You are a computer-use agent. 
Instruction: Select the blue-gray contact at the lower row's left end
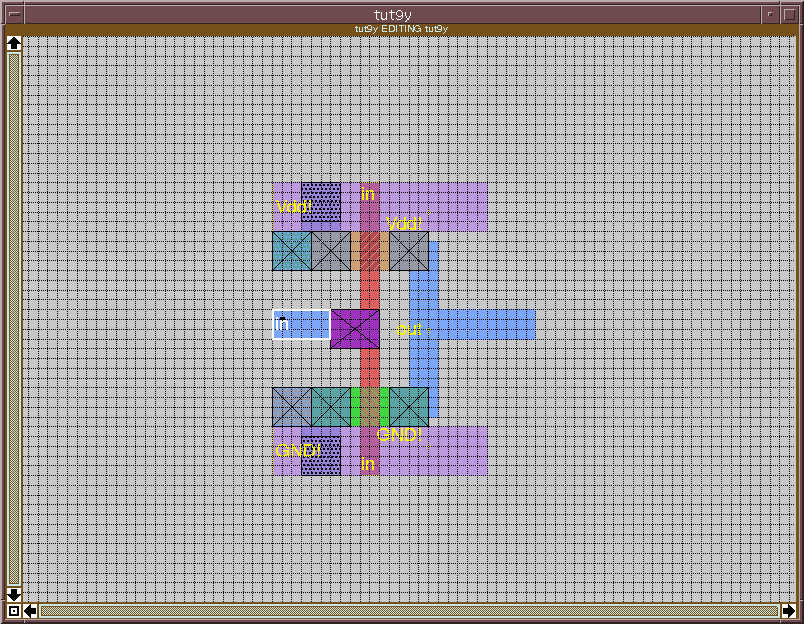(x=292, y=407)
